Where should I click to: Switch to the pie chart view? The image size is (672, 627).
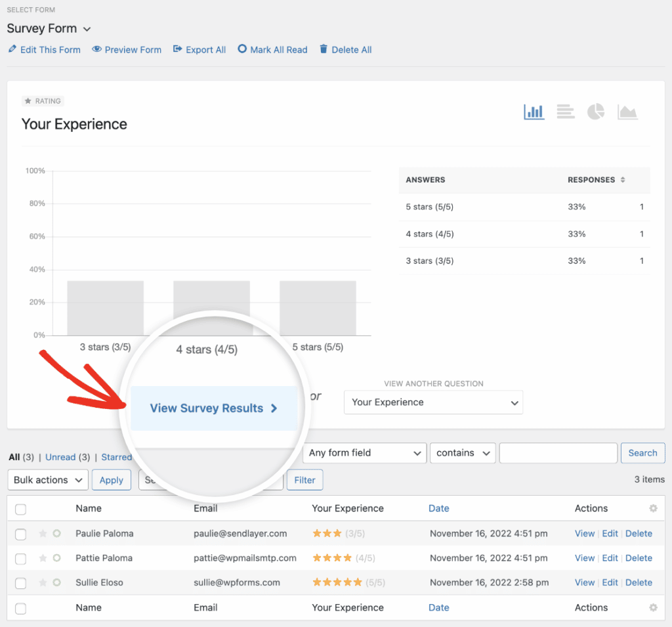(595, 112)
